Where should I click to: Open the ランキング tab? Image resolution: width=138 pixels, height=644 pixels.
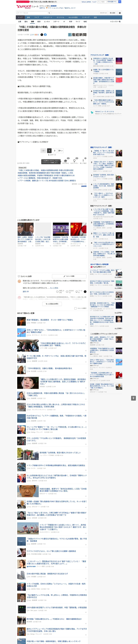[86, 17]
